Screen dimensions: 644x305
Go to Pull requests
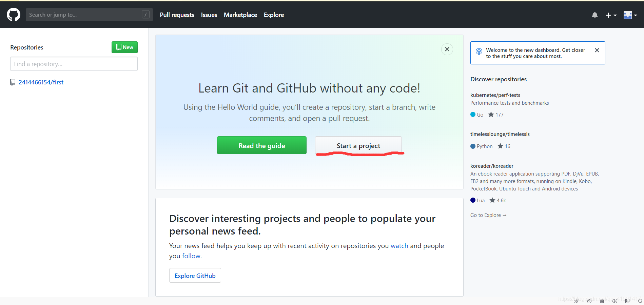(x=177, y=15)
